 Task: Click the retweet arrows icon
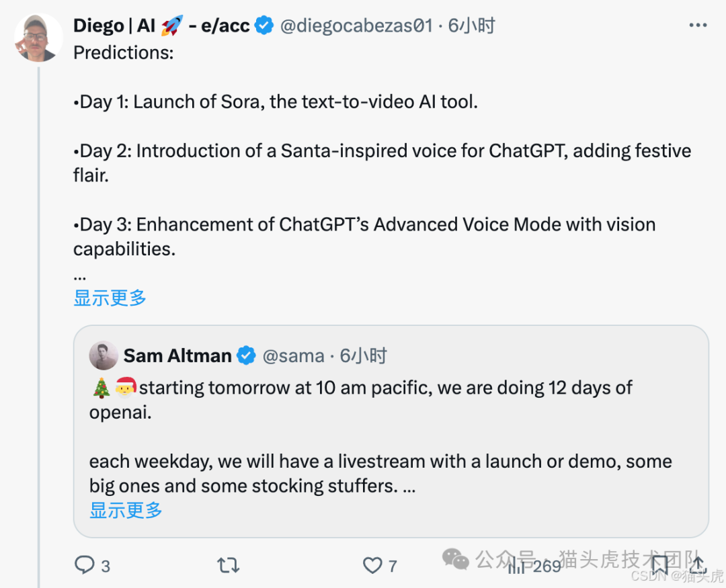(x=229, y=565)
